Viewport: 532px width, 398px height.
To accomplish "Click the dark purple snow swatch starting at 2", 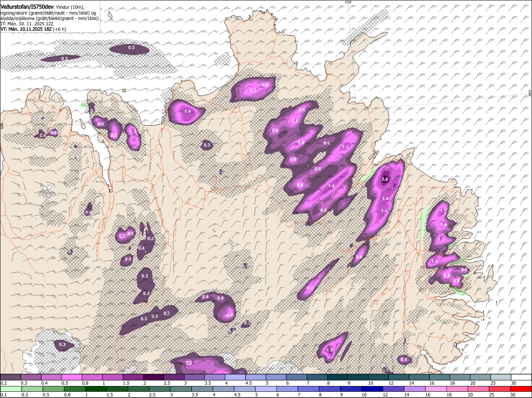I will (x=153, y=377).
